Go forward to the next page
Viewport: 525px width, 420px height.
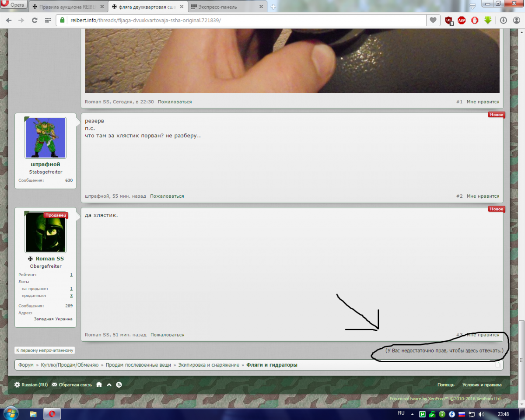(21, 20)
